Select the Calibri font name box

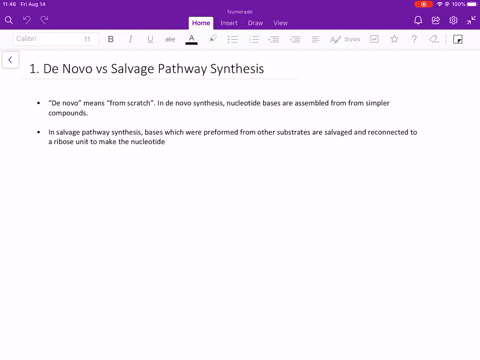44,39
